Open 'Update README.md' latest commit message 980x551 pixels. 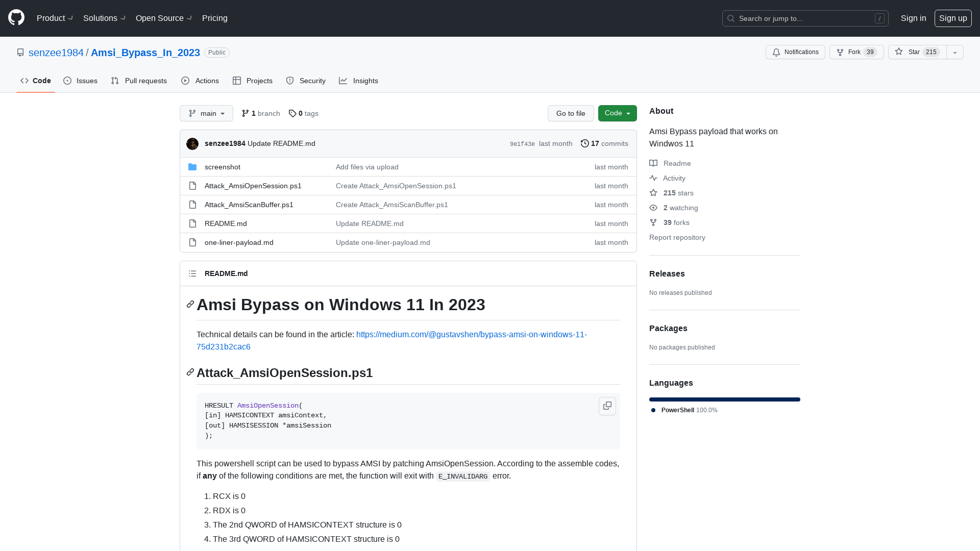pyautogui.click(x=281, y=143)
